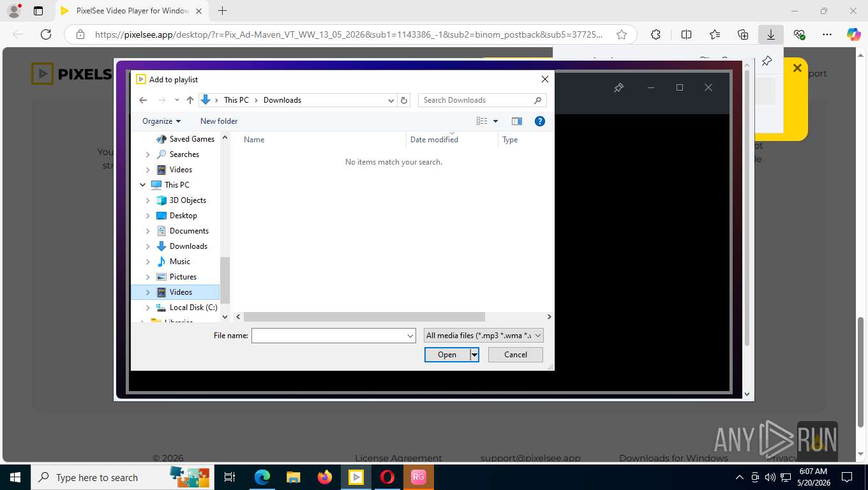Close the yellow banner X on webpage
This screenshot has height=490, width=868.
[797, 68]
